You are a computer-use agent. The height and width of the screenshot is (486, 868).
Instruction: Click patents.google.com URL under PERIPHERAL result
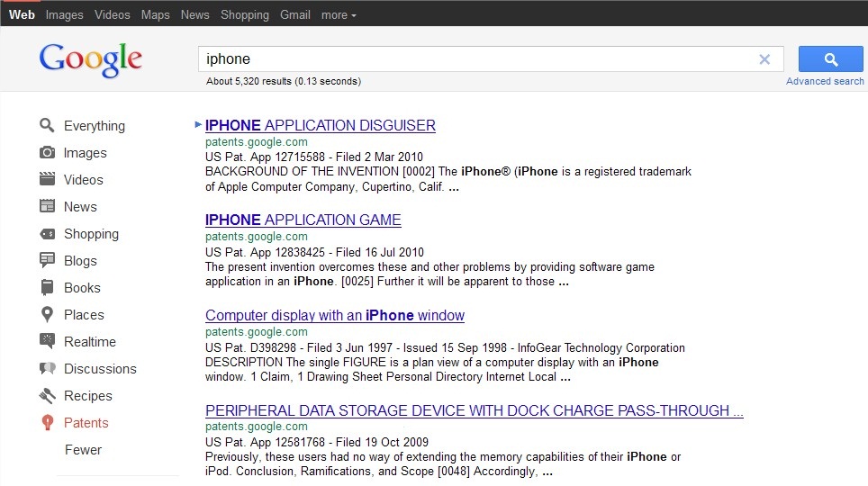tap(257, 427)
